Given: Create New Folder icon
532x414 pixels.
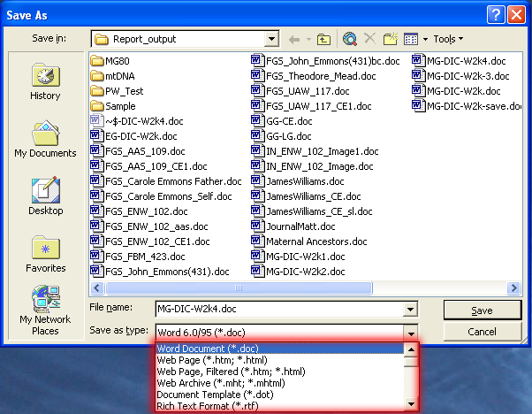Looking at the screenshot, I should point(391,39).
